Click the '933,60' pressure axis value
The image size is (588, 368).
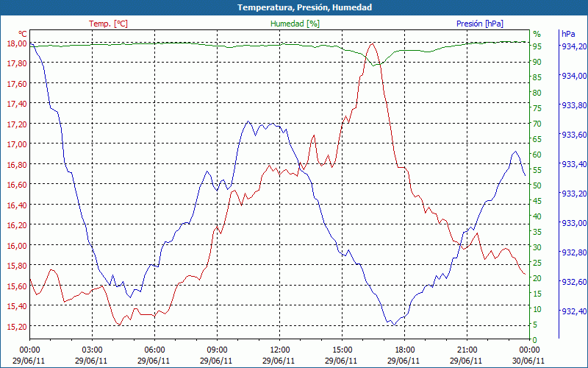[573, 135]
